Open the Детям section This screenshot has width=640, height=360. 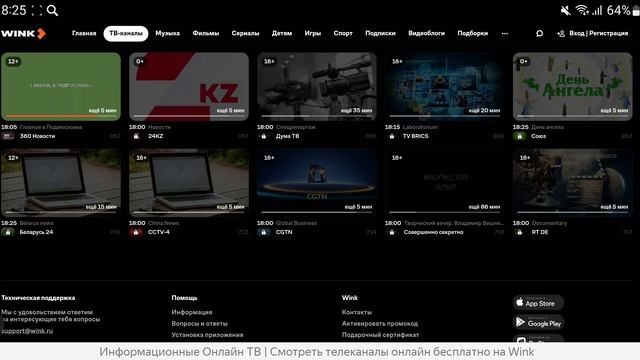(x=282, y=33)
